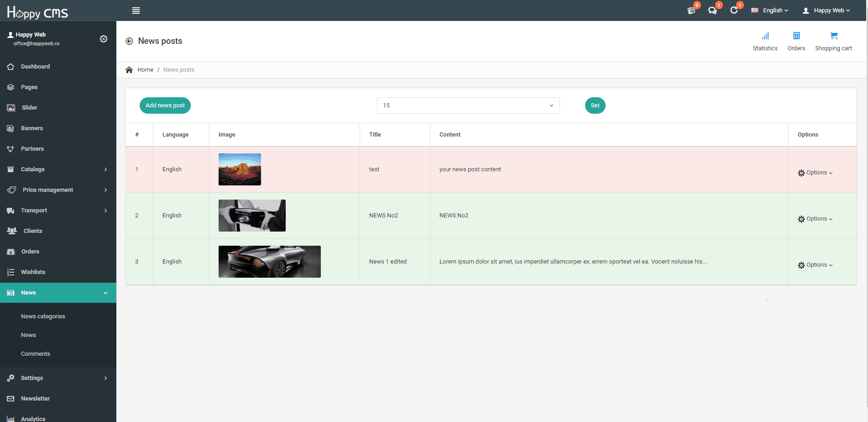Open Options text for the 'test' post
Screen dimensions: 868x422
816,173
